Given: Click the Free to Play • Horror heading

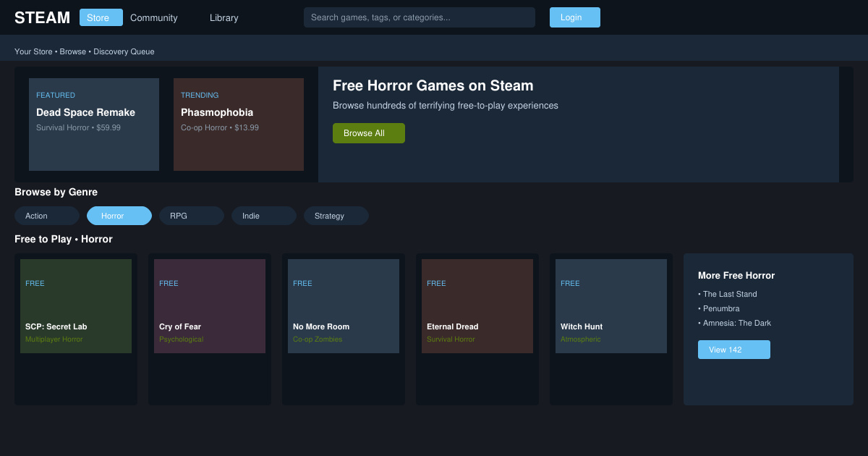Looking at the screenshot, I should point(64,239).
